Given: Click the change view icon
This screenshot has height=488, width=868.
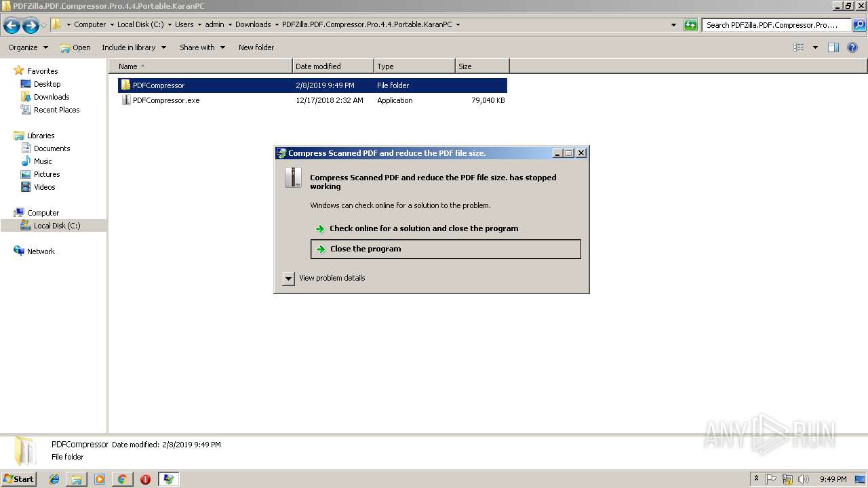Looking at the screenshot, I should coord(799,47).
